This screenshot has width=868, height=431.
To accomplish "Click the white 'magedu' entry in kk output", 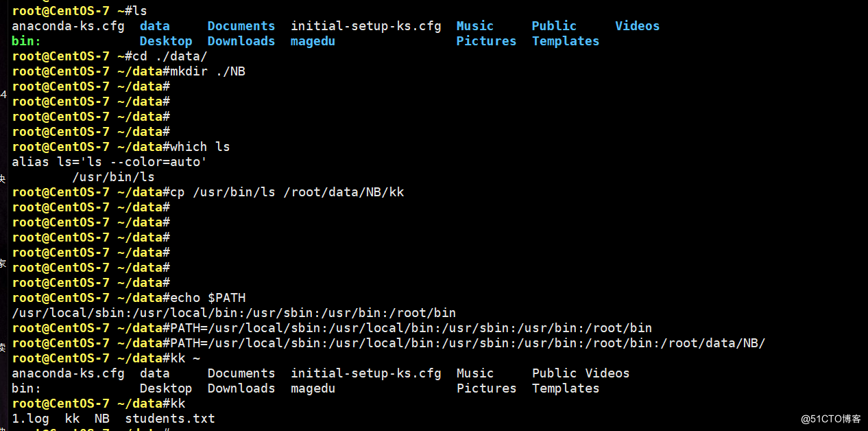I will point(313,388).
